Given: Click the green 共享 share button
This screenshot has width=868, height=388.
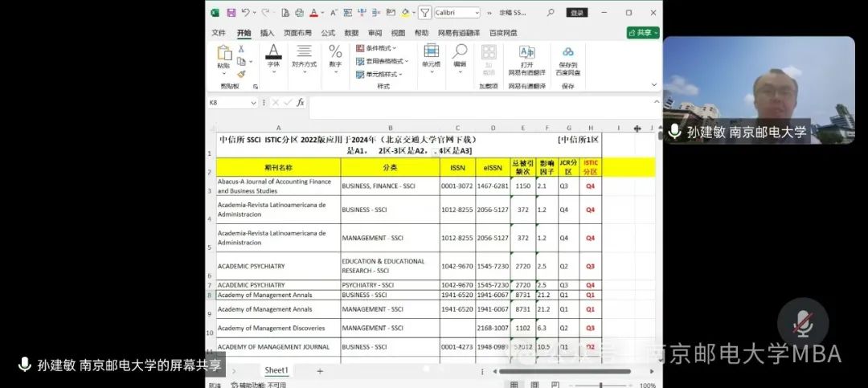Looking at the screenshot, I should tap(643, 33).
